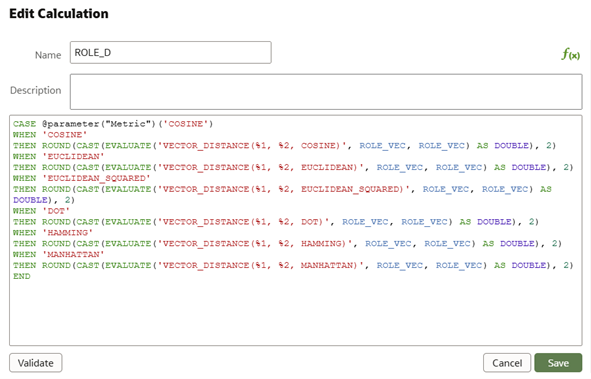The image size is (591, 379).
Task: Click the THEN line with DOT distance
Action: coord(276,222)
